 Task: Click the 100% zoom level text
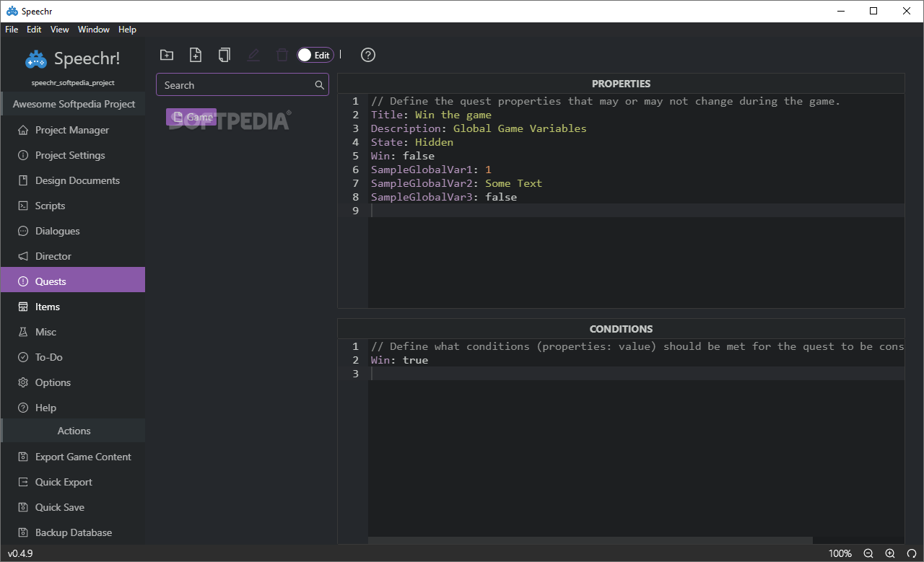tap(840, 553)
